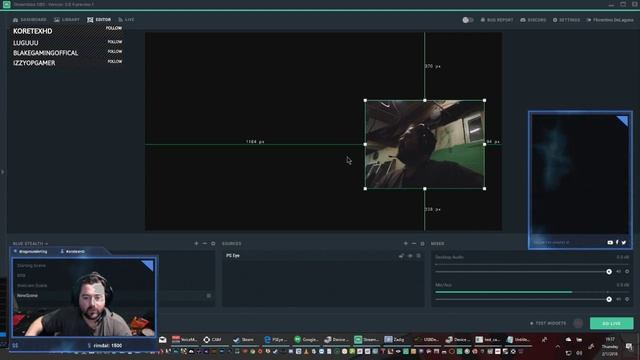Select the PS Eye source

coord(323,256)
